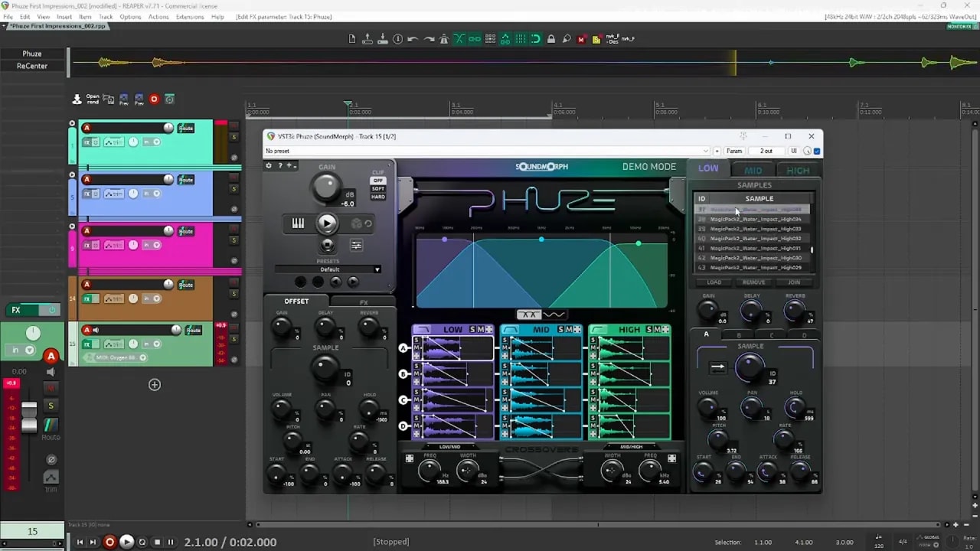This screenshot has height=551, width=980.
Task: Expand the LOW band plus icon
Action: click(490, 329)
